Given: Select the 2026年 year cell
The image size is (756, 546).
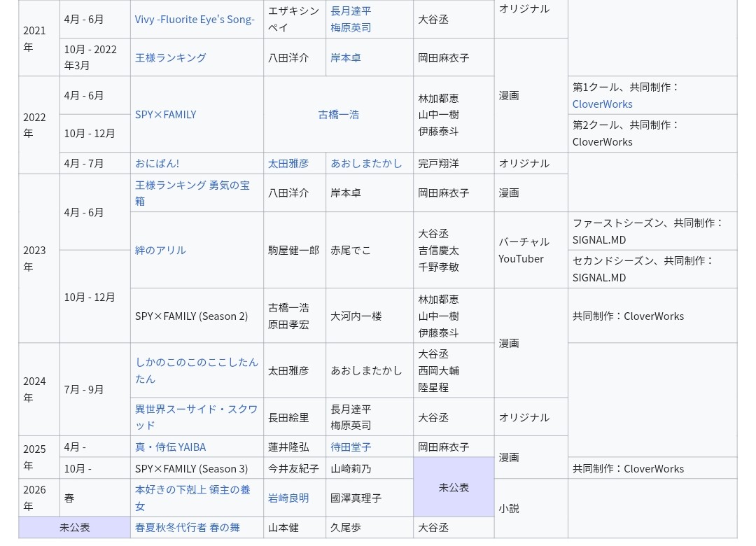Looking at the screenshot, I should [x=39, y=498].
